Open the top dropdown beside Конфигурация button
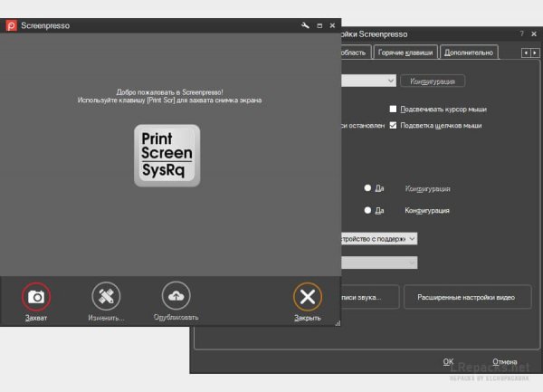 (369, 81)
